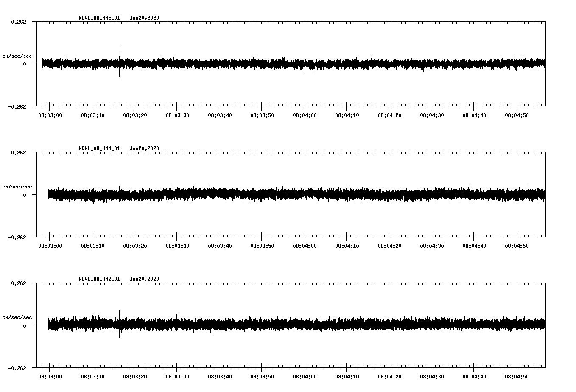Click the 08:04:10 time label under HNN plot
This screenshot has width=576, height=392.
pos(347,246)
